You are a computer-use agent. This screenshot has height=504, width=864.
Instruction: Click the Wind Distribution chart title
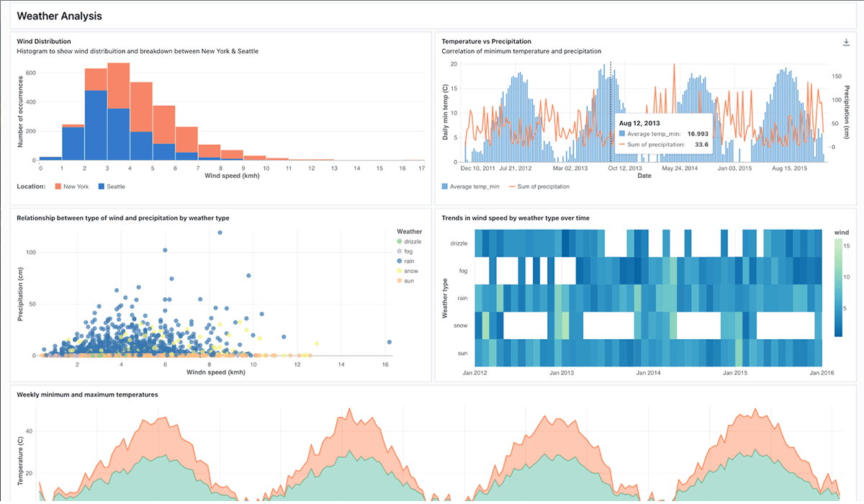click(44, 41)
